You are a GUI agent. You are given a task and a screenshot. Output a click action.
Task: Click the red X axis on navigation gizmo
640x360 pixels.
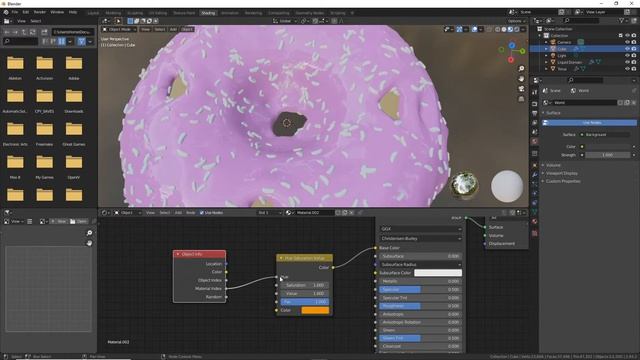click(x=511, y=60)
